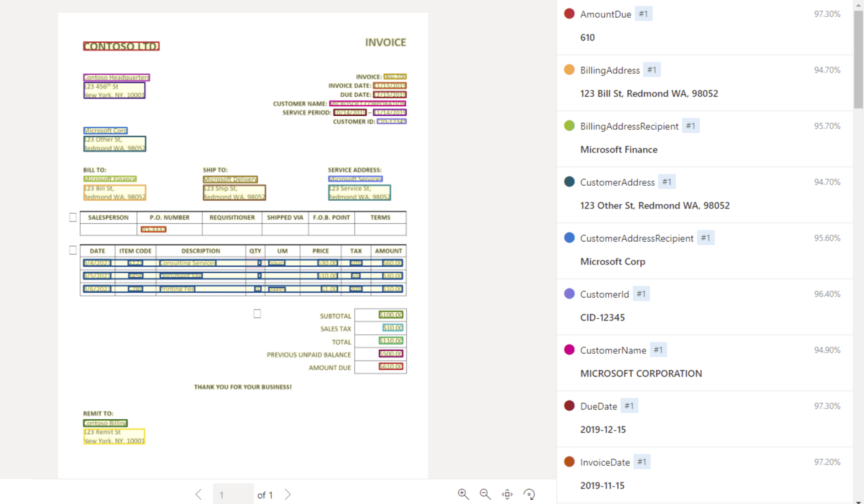Click the magenta CustomerName color dot

569,350
